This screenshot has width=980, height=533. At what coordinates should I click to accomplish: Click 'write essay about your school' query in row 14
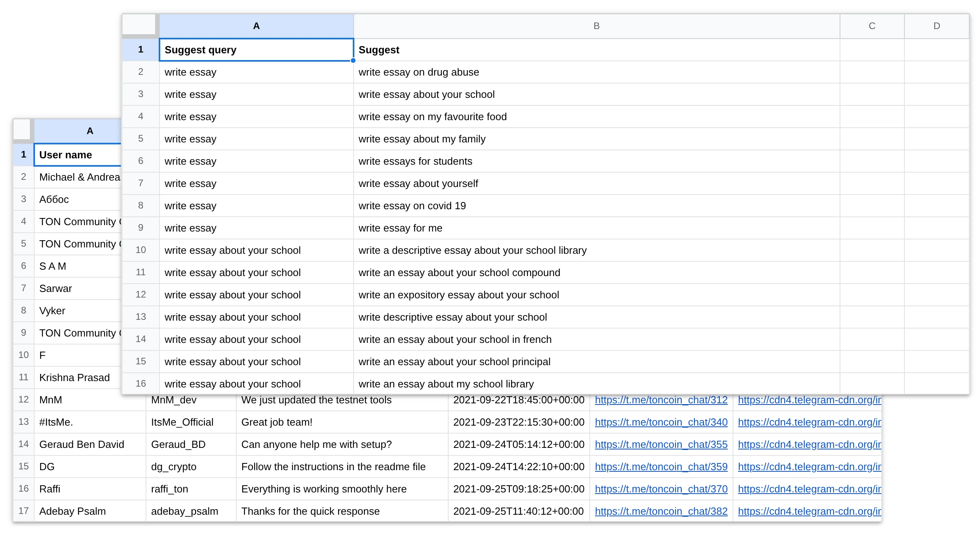257,339
